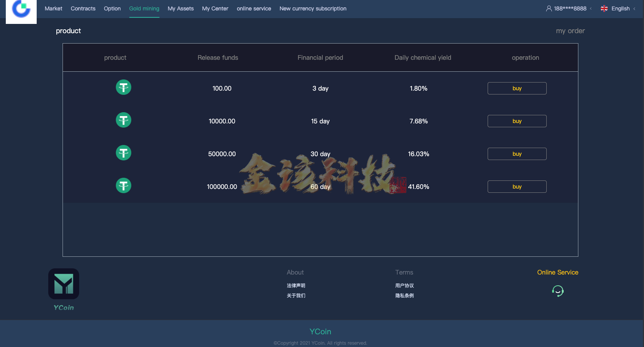Screen dimensions: 644x347
Task: Open the Option navigation item
Action: (x=112, y=8)
